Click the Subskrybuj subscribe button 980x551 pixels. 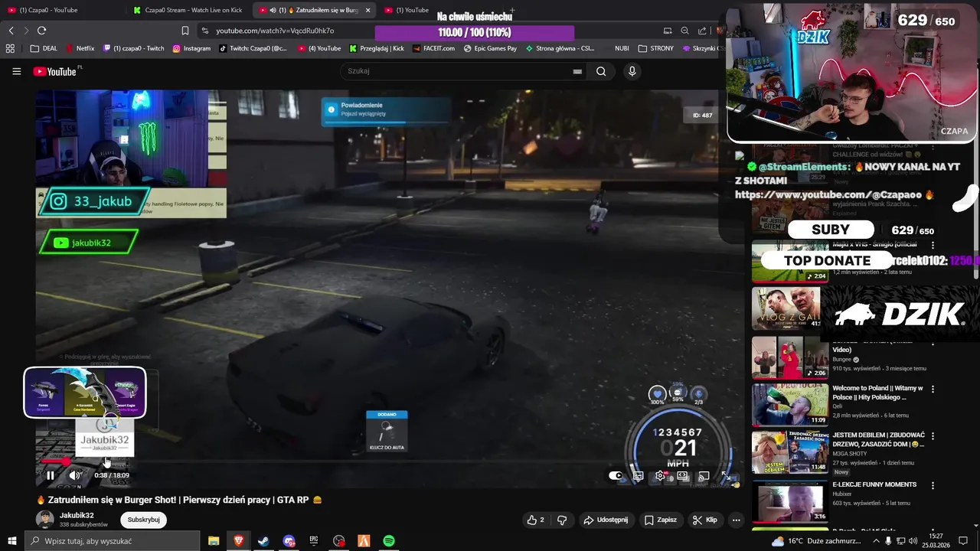[143, 520]
